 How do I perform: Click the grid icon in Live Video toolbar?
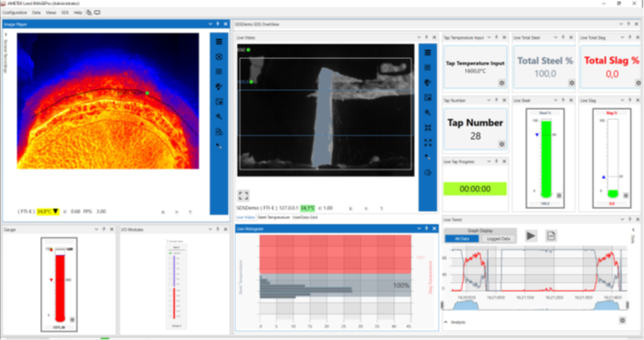pos(428,67)
